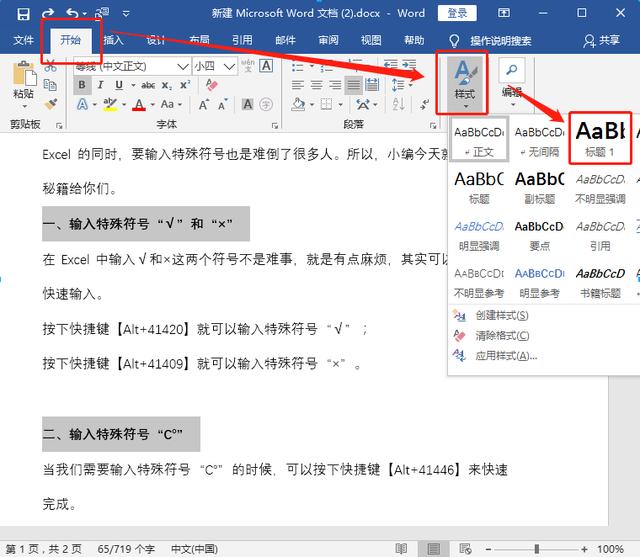The height and width of the screenshot is (557, 640).
Task: Click the Redo icon in title bar
Action: 48,13
